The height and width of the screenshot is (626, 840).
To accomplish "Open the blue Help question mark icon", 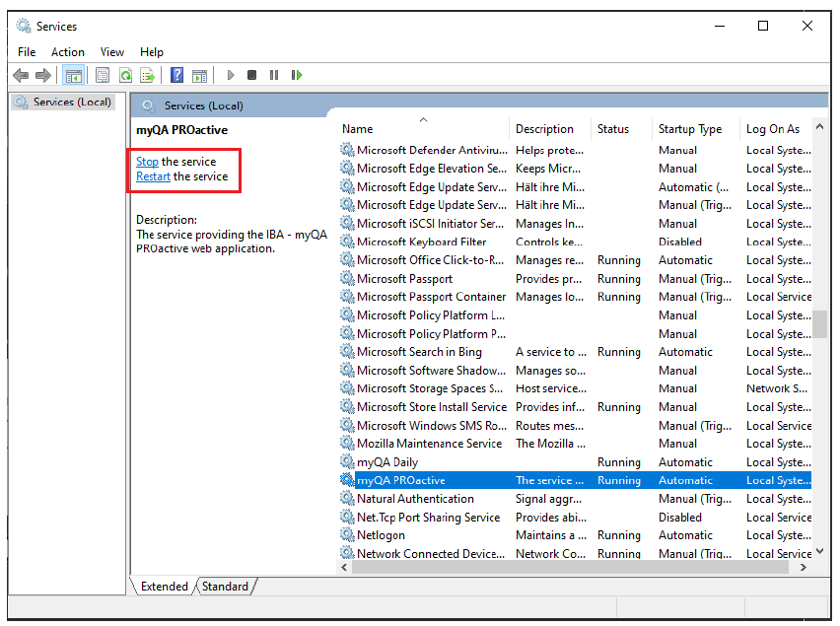I will tap(176, 75).
